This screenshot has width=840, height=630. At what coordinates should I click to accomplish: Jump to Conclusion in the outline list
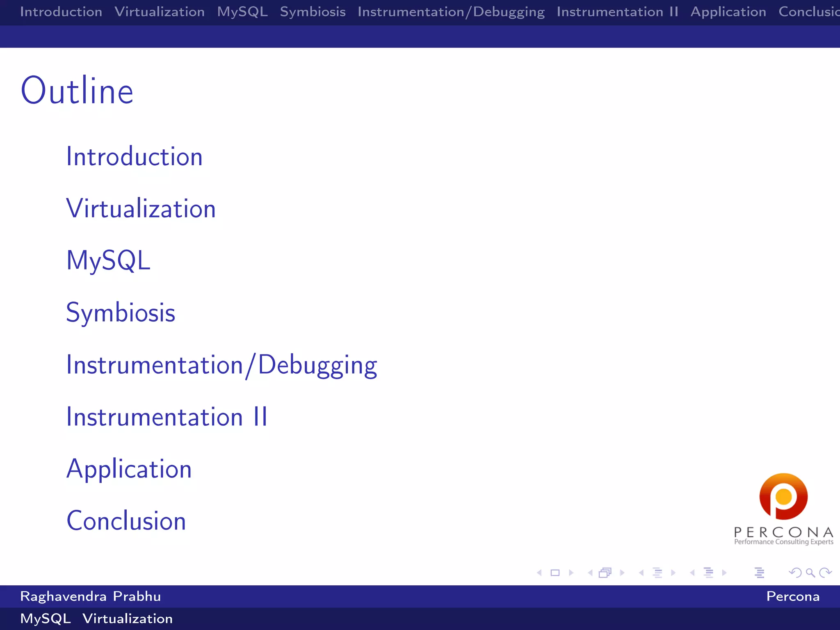[126, 520]
